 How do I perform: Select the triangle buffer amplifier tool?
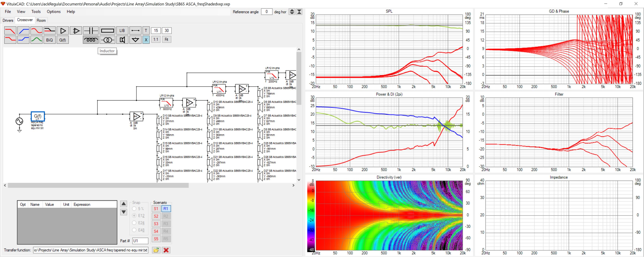point(63,31)
